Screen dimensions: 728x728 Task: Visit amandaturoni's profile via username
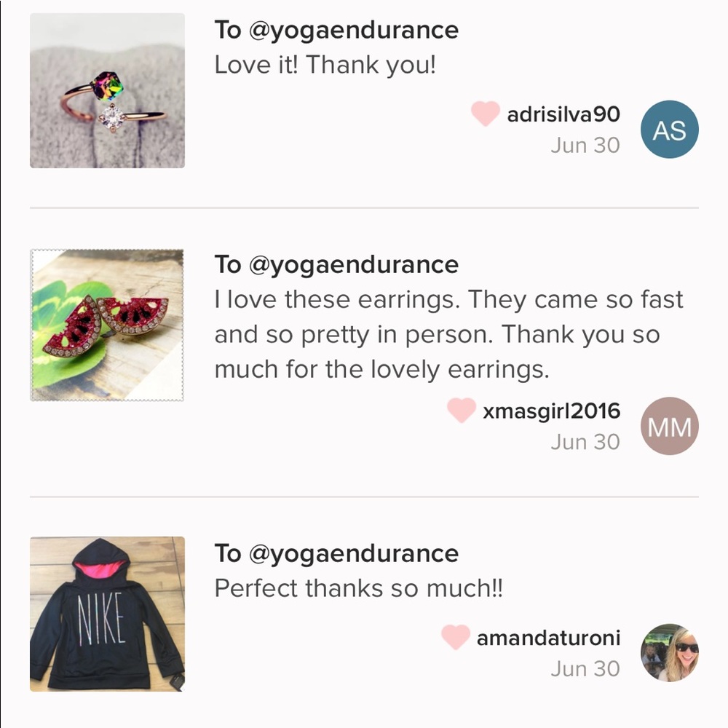click(x=548, y=638)
